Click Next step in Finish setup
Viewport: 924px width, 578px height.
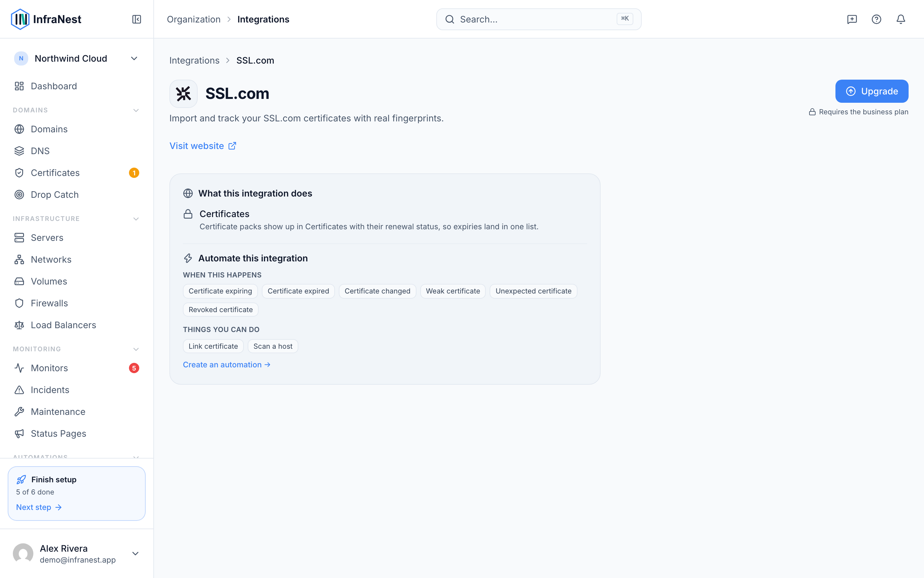coord(39,507)
